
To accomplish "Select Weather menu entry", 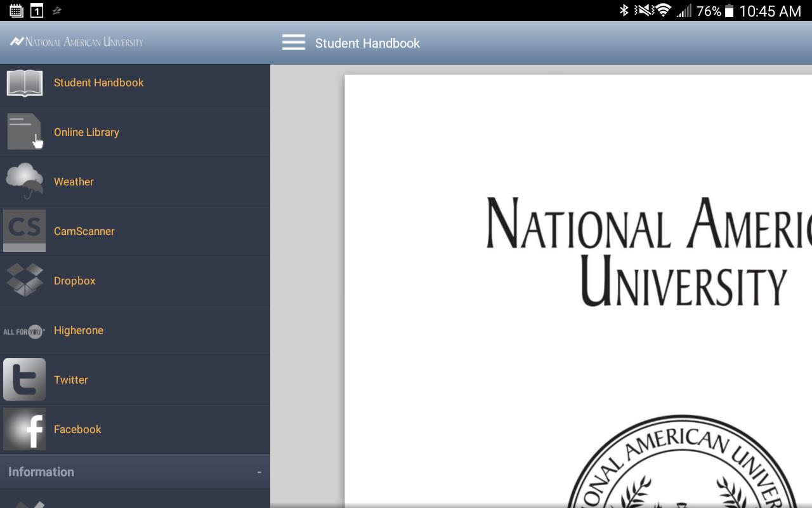I will click(135, 182).
